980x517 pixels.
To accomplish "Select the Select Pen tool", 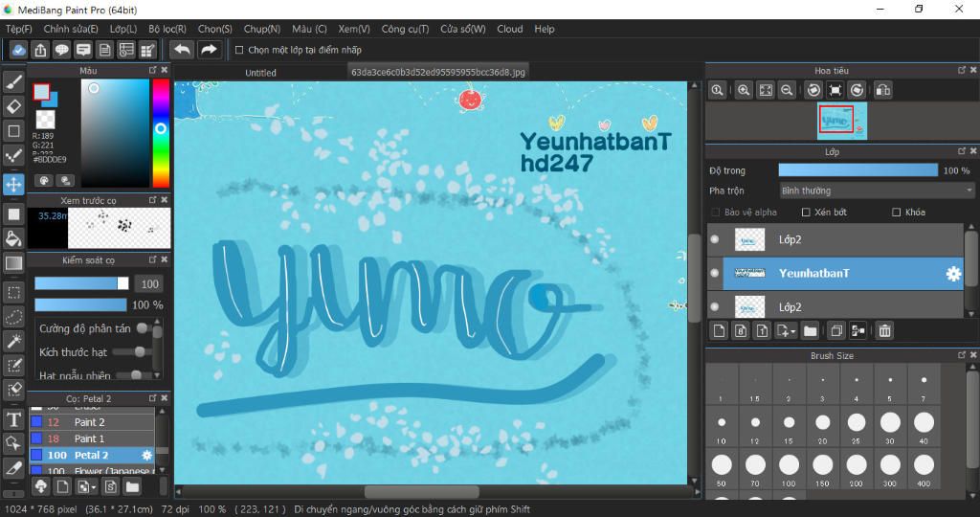I will pyautogui.click(x=13, y=365).
